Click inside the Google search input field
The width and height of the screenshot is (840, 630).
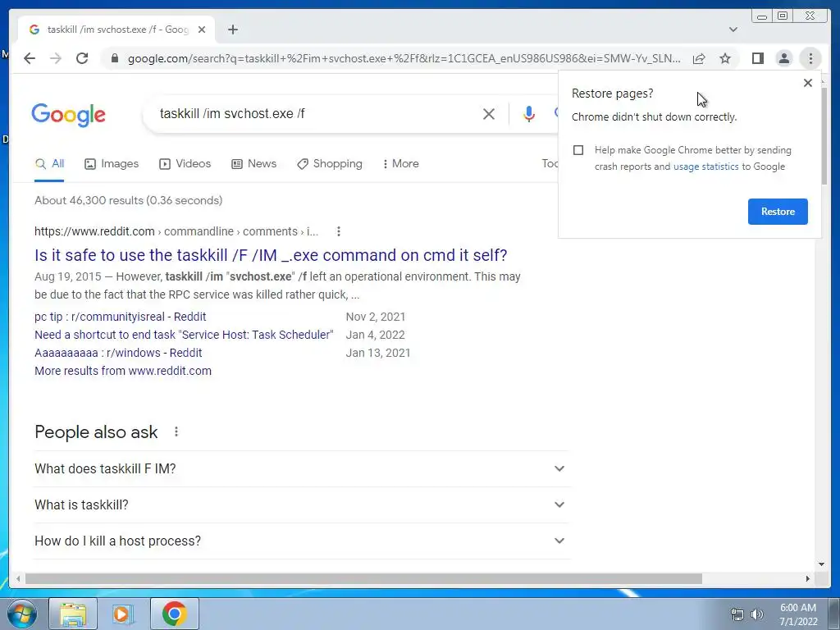(x=316, y=113)
